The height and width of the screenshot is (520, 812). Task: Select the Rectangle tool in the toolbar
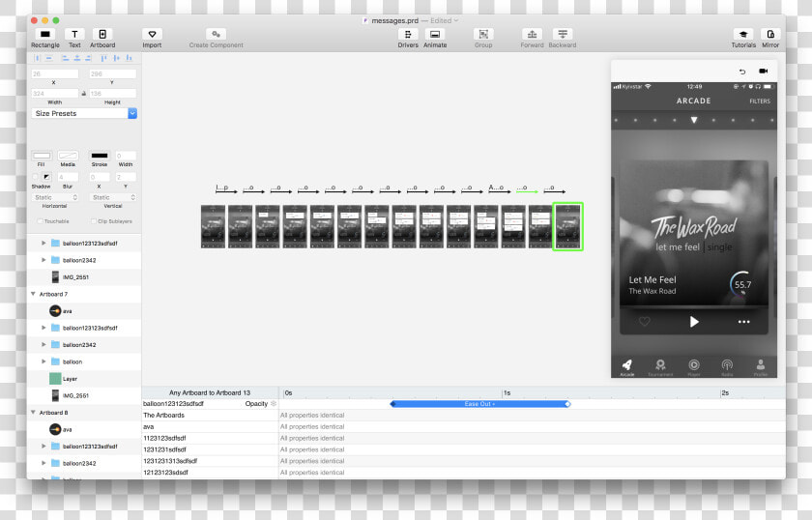tap(45, 34)
